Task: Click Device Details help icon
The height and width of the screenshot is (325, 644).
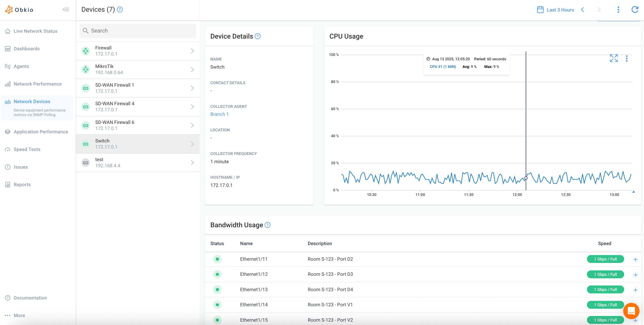Action: coord(258,36)
